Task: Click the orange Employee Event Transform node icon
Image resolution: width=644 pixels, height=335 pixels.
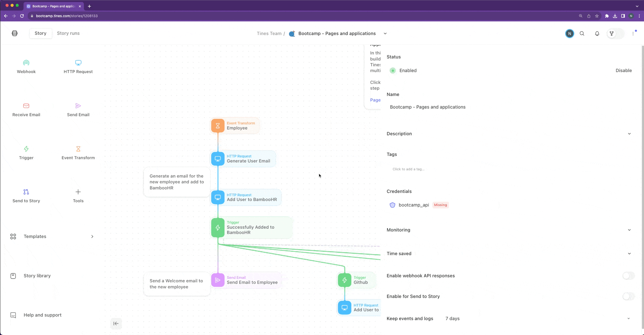Action: click(218, 126)
